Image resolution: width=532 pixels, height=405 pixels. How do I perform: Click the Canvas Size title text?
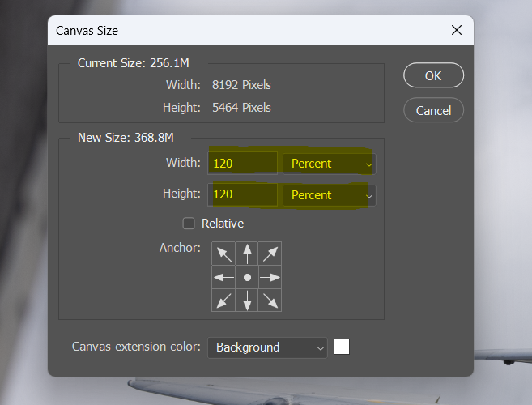pyautogui.click(x=87, y=31)
